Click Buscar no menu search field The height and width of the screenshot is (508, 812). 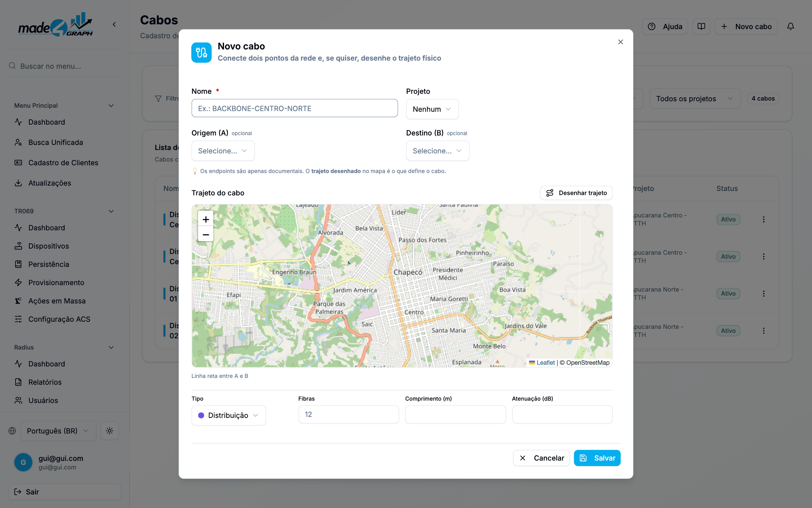(x=65, y=66)
